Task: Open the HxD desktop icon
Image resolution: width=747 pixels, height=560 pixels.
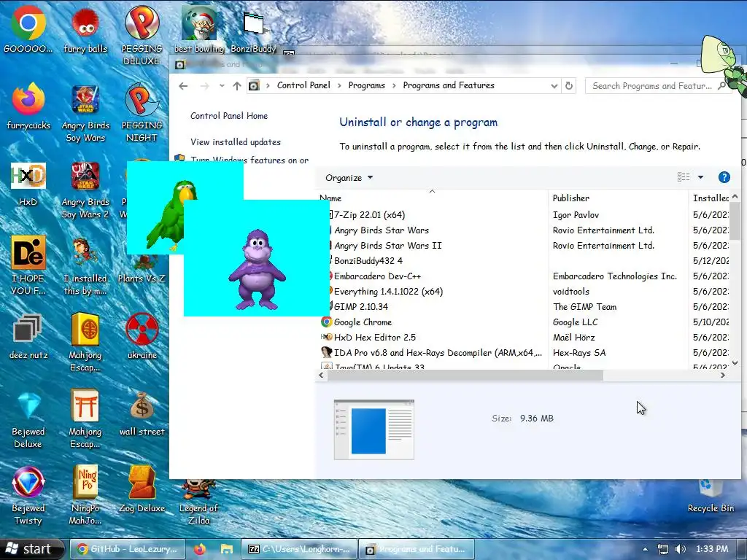Action: tap(28, 183)
